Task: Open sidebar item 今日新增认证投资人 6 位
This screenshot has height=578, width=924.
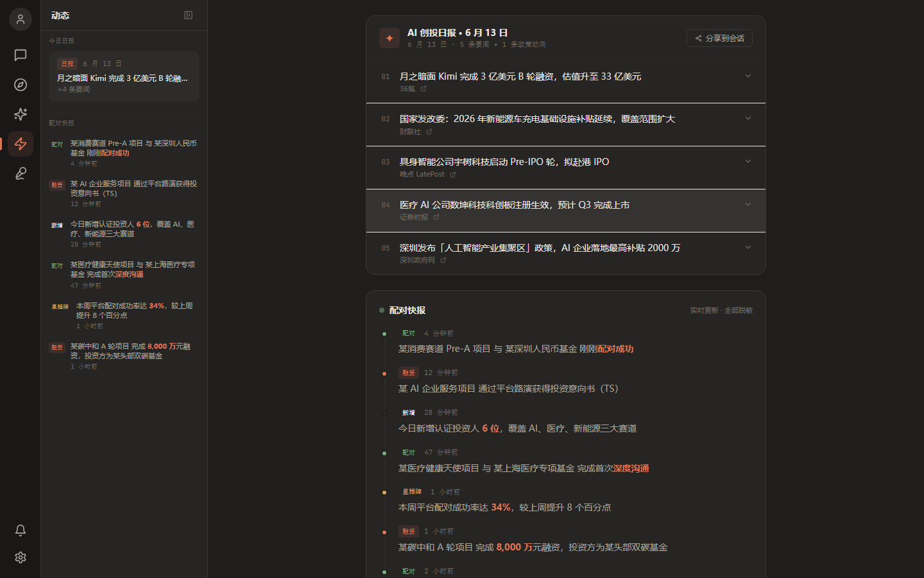Action: 124,234
